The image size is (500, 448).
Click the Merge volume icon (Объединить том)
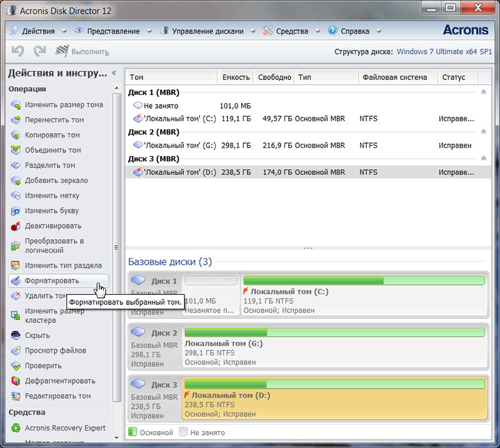(x=16, y=150)
